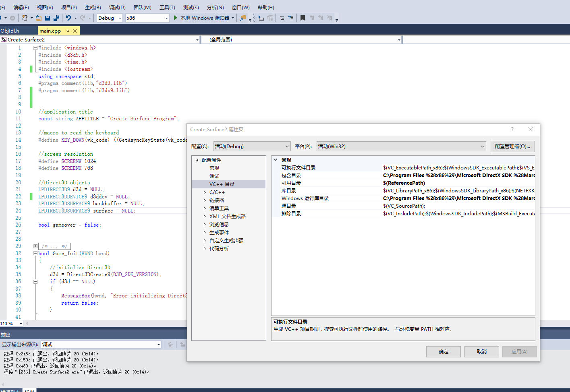This screenshot has height=392, width=570.
Task: Expand the 生成事件 tree node
Action: click(x=205, y=233)
